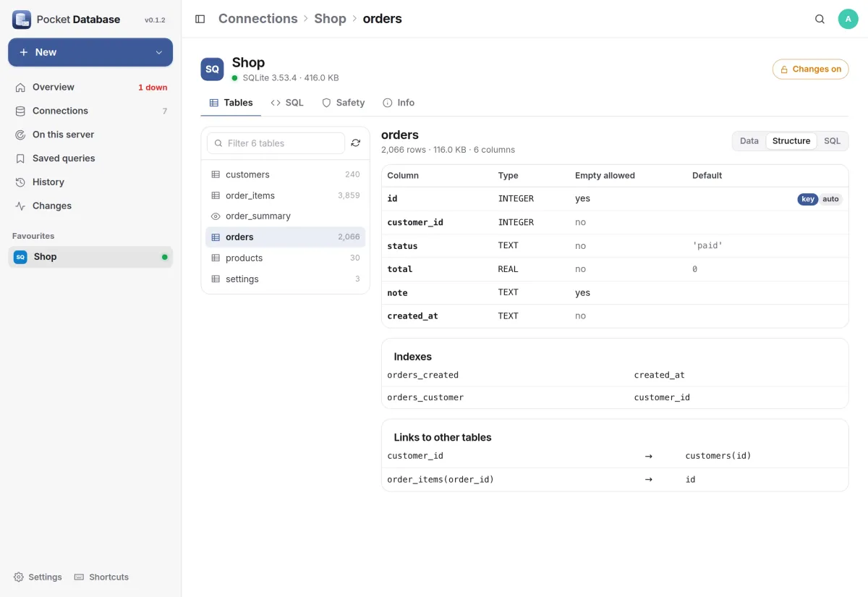The width and height of the screenshot is (868, 597).
Task: Click the 1 down status badge
Action: click(x=153, y=88)
